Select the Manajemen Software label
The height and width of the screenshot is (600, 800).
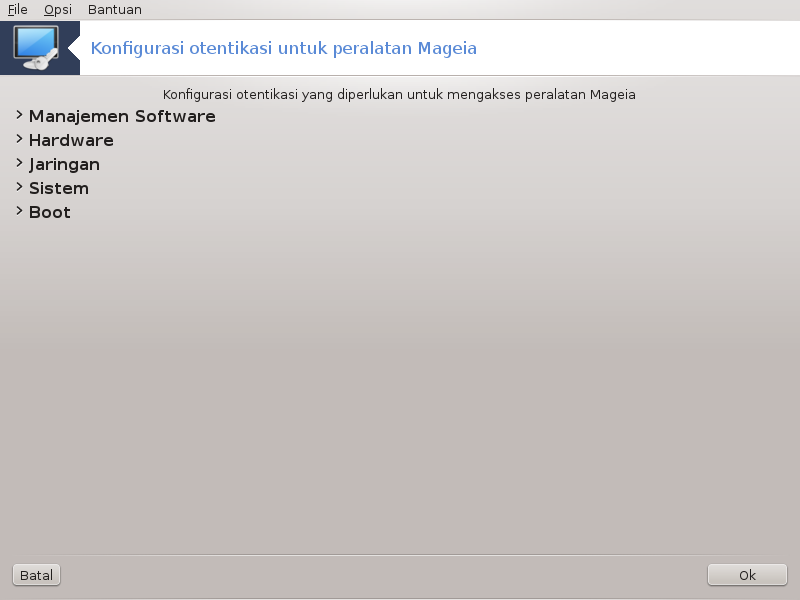tap(122, 116)
